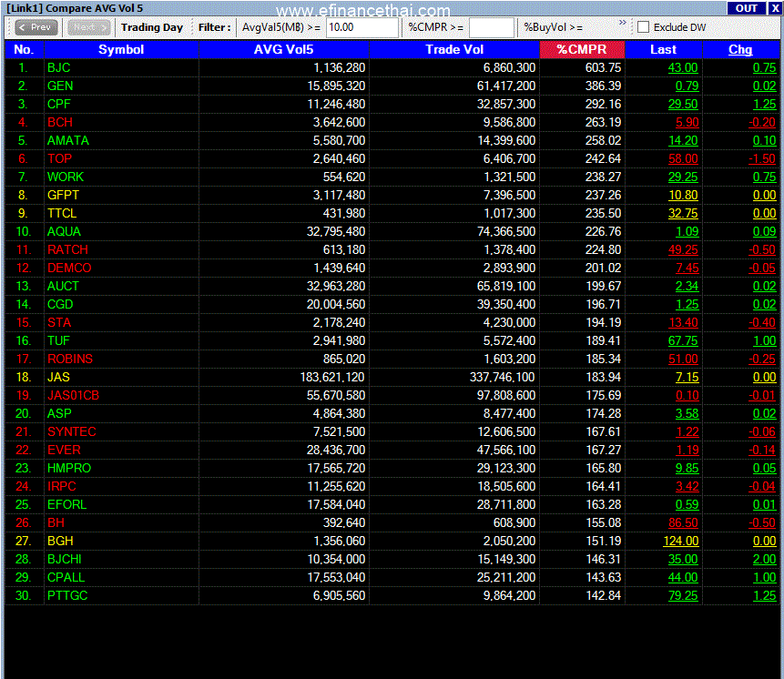The height and width of the screenshot is (679, 784).
Task: Sort by the No. column header
Action: coord(24,49)
